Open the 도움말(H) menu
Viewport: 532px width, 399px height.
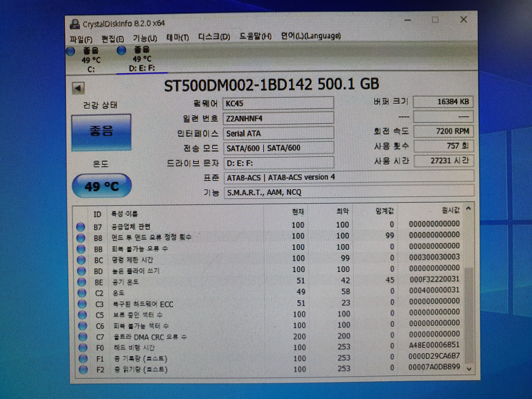point(255,37)
